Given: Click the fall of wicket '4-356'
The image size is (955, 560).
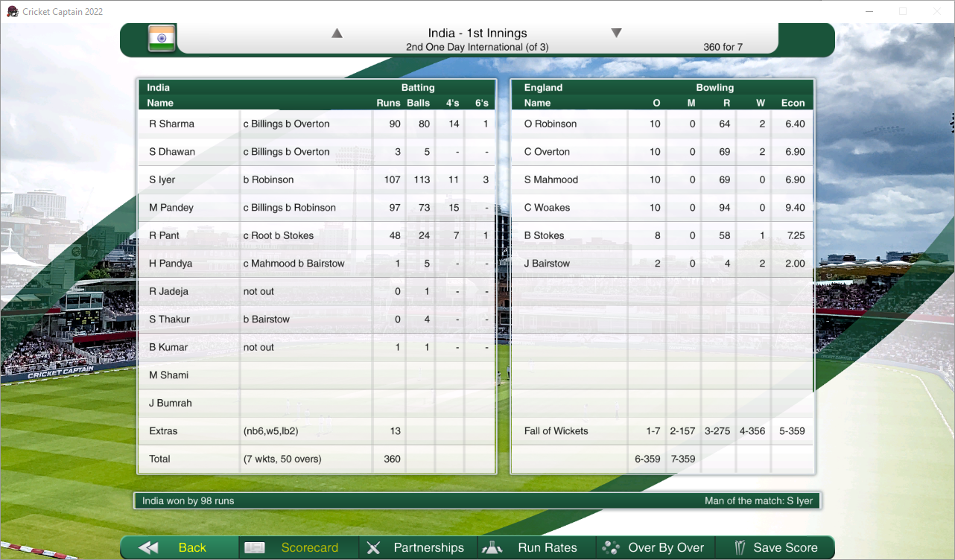Looking at the screenshot, I should click(x=752, y=431).
